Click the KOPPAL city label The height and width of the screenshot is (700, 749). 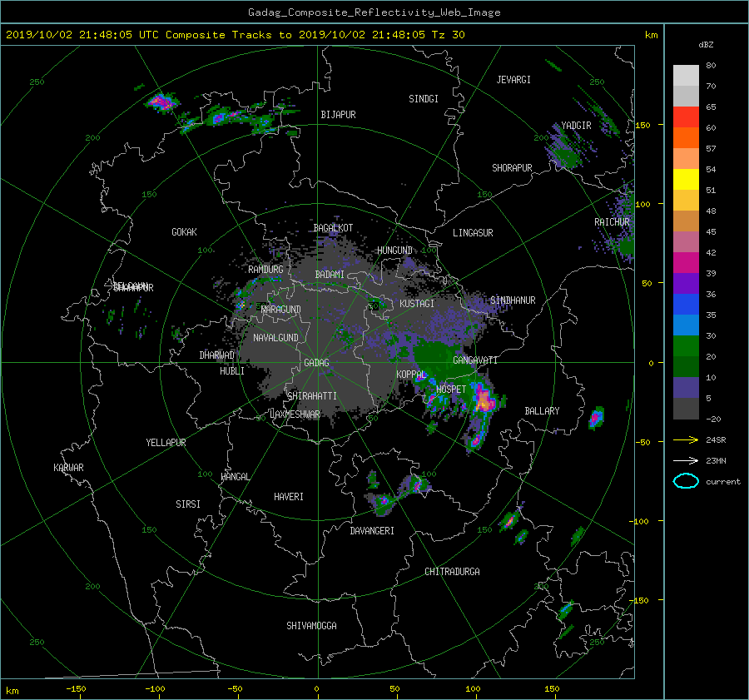[x=411, y=375]
